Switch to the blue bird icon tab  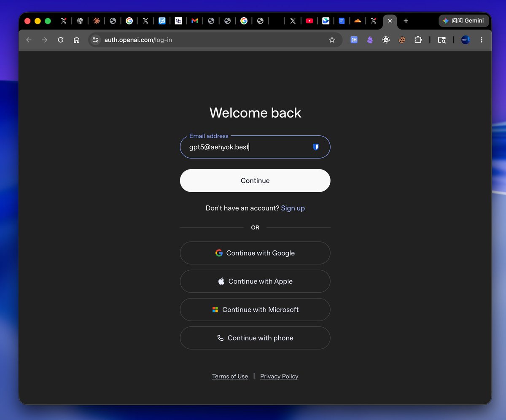[326, 21]
